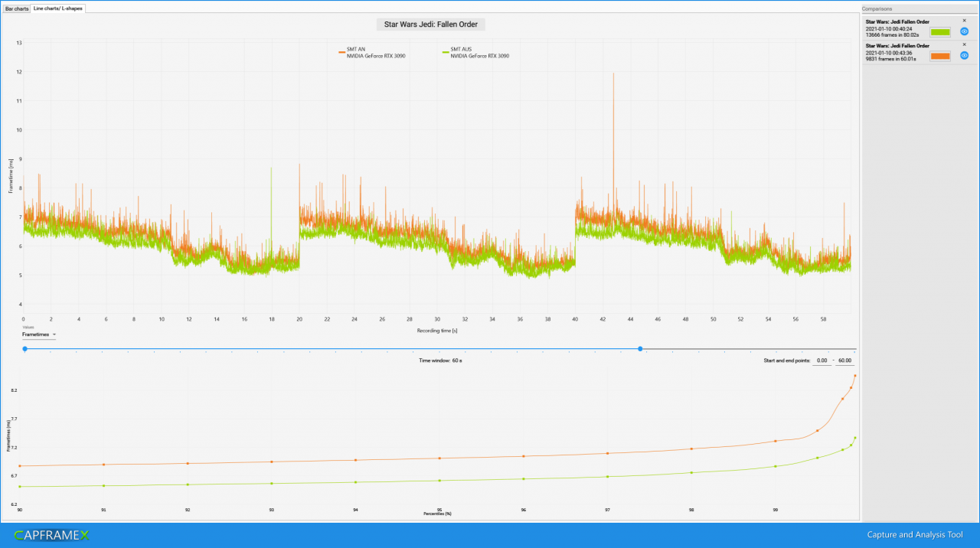Screen dimensions: 980x548
Task: Remove the 00:43:36 comparison record
Action: tap(964, 44)
